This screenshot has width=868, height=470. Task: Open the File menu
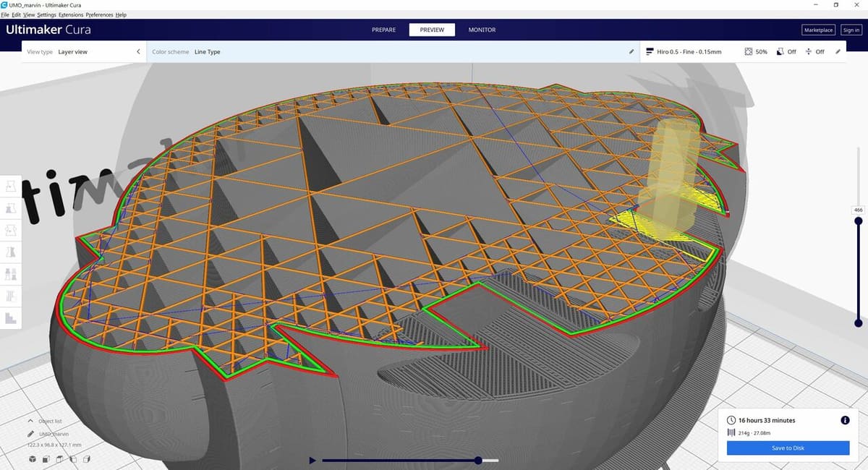(x=5, y=14)
